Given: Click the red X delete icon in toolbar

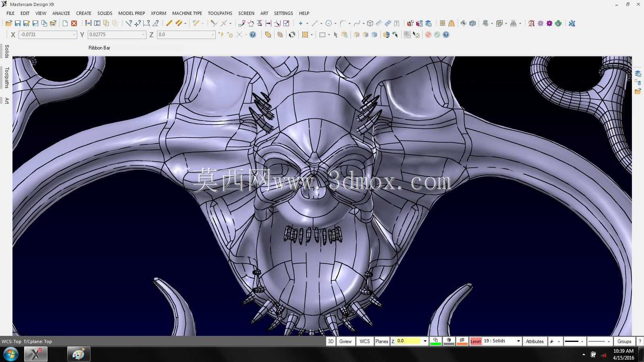Looking at the screenshot, I should click(74, 23).
